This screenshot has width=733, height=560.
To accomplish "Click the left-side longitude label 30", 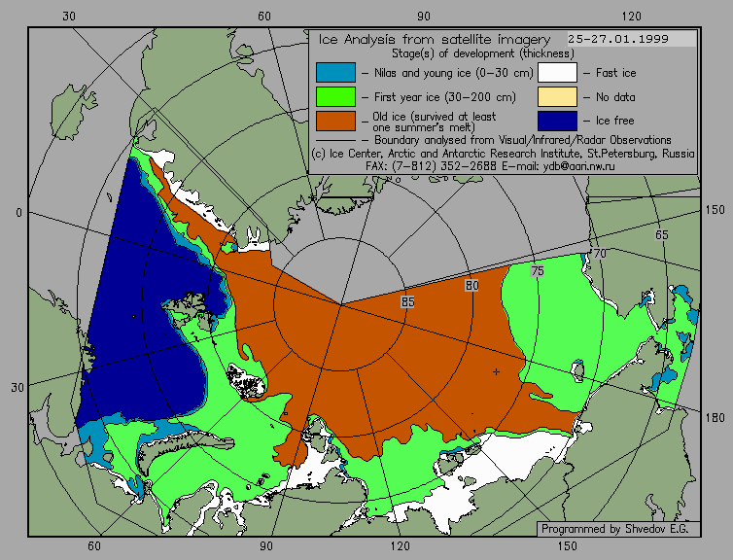I will pyautogui.click(x=17, y=388).
